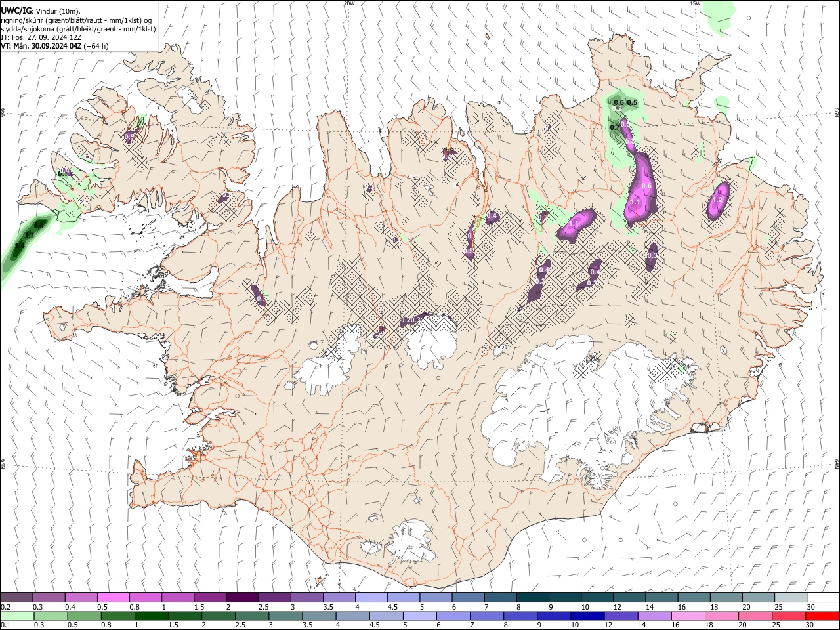Screen dimensions: 840x630
Task: Click the deep blue lower swatch between 10 and 12
Action: pyautogui.click(x=587, y=616)
